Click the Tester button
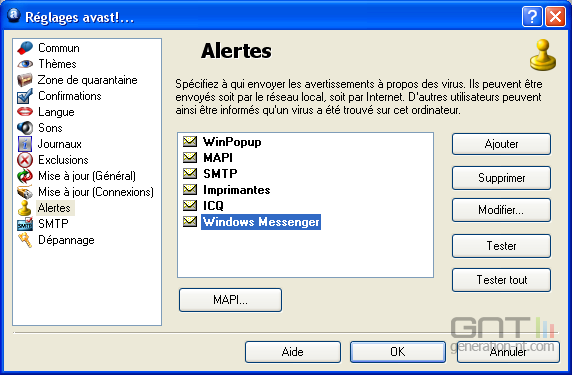Screen dimensions: 572x375 click(x=501, y=246)
